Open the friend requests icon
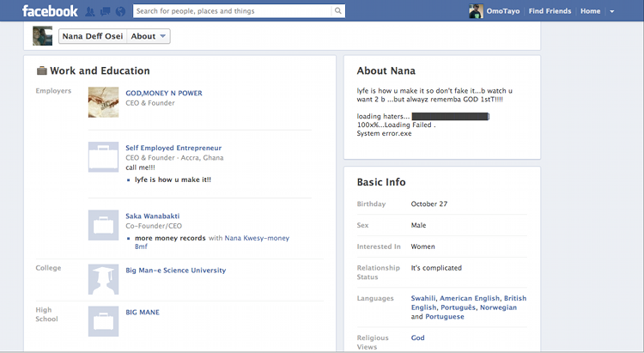Image resolution: width=644 pixels, height=353 pixels. (x=90, y=11)
